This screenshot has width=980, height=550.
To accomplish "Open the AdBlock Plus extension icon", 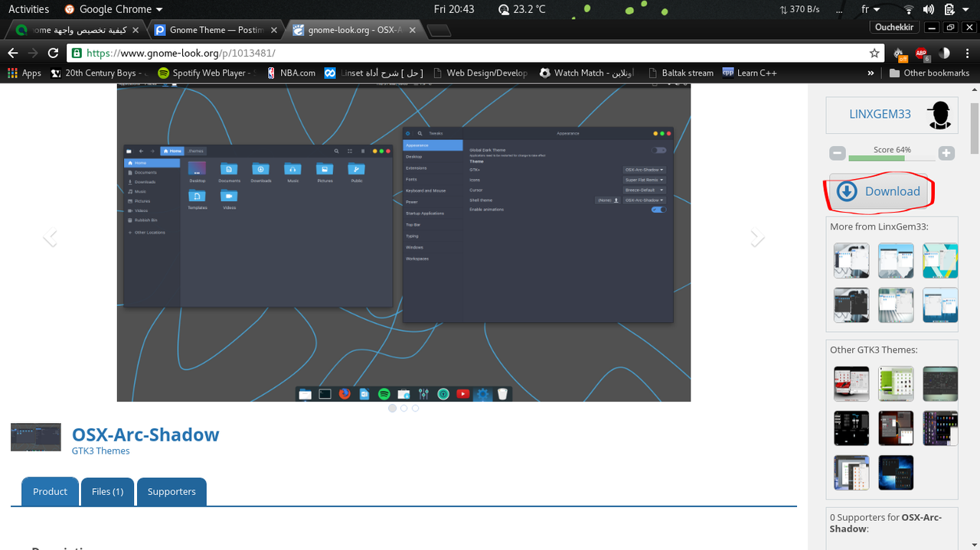I will click(921, 53).
